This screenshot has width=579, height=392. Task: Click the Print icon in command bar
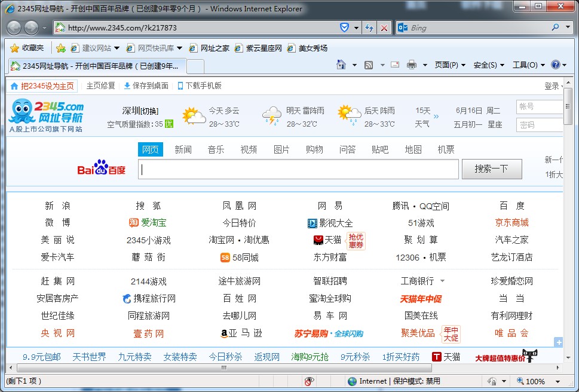pos(411,65)
